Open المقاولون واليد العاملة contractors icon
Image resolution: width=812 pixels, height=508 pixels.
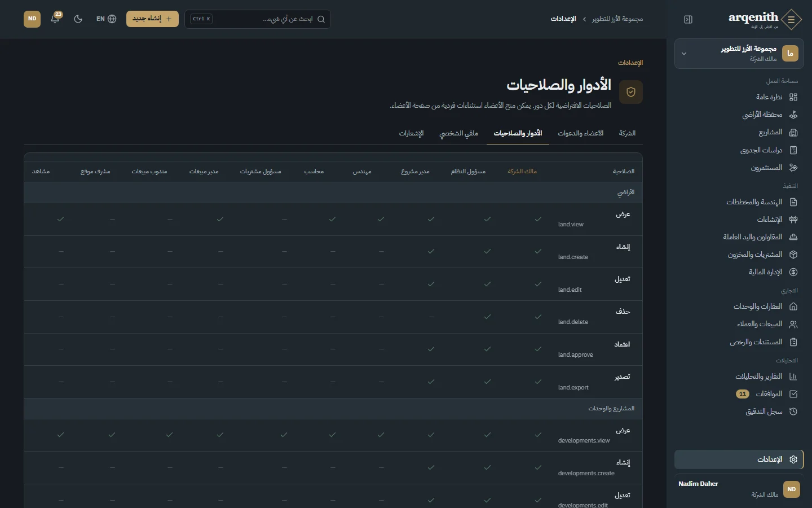coord(793,237)
